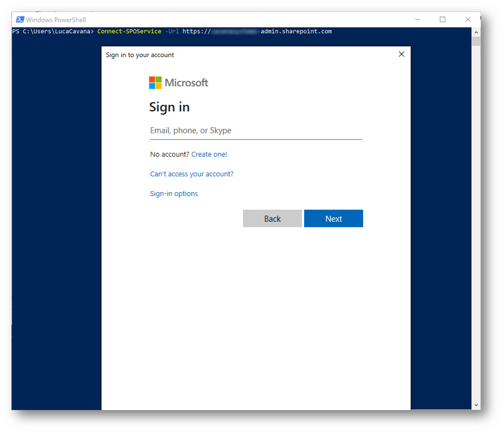Screen dimensions: 504x433
Task: Click the Sign in heading
Action: (x=169, y=107)
